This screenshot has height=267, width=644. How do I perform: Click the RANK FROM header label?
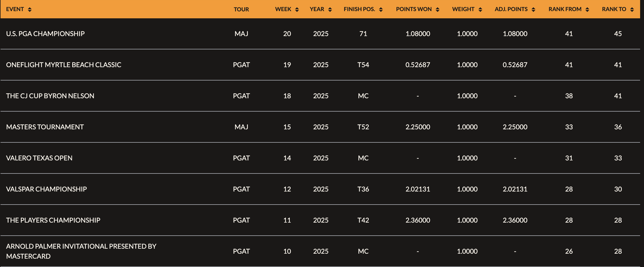(565, 9)
